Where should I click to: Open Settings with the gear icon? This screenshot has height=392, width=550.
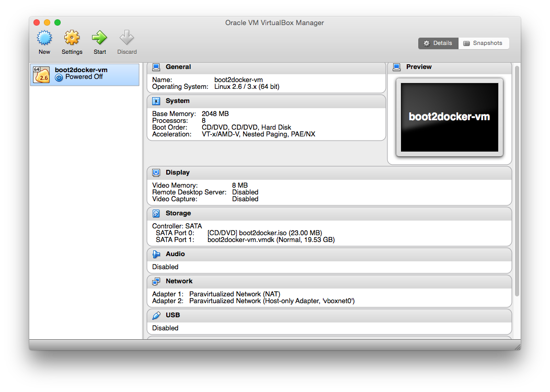pos(72,38)
